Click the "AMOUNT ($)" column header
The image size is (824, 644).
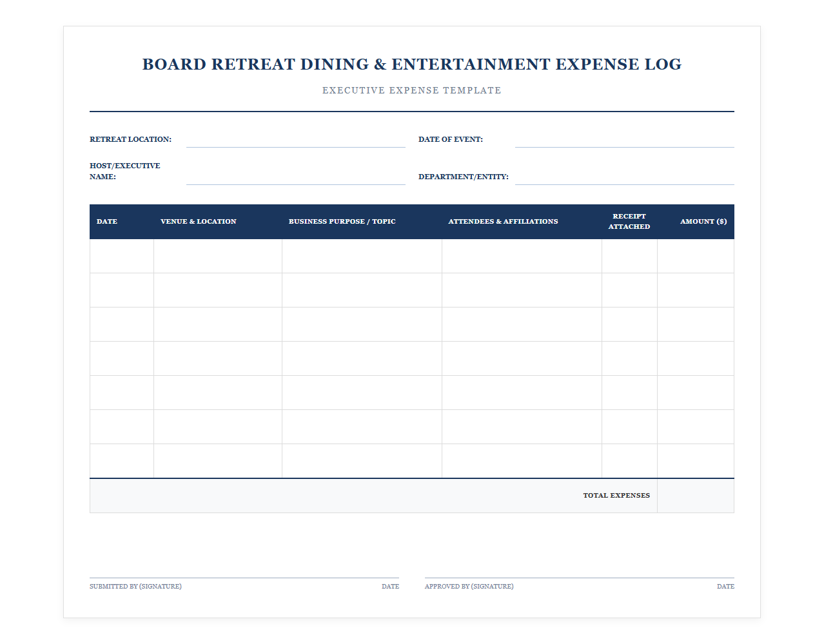click(x=696, y=222)
